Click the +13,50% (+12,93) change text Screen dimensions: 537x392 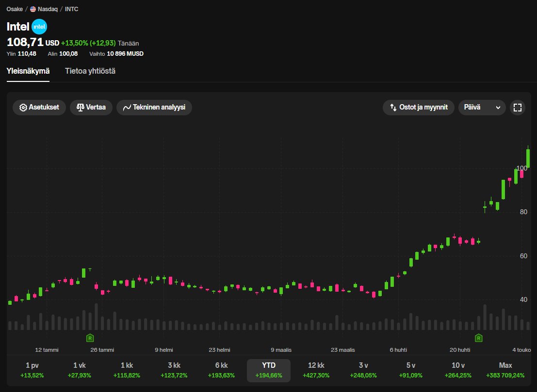pyautogui.click(x=88, y=43)
